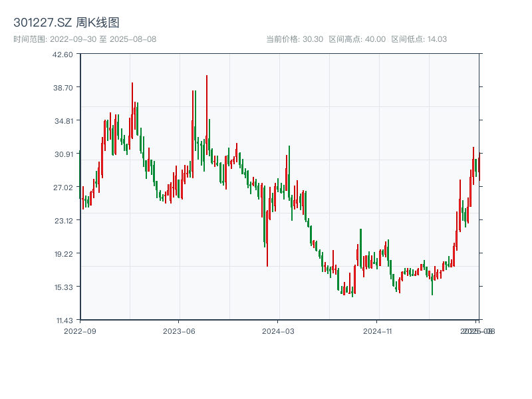Click the 23.12 price axis label
The height and width of the screenshot is (399, 532).
pos(63,219)
